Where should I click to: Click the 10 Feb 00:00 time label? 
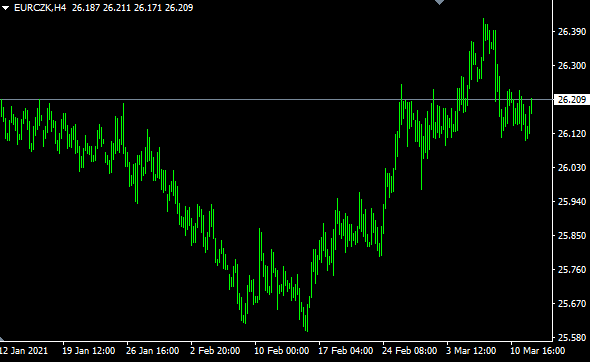point(281,351)
